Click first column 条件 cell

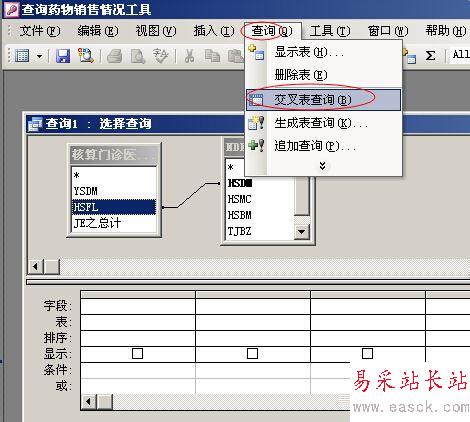click(x=138, y=370)
